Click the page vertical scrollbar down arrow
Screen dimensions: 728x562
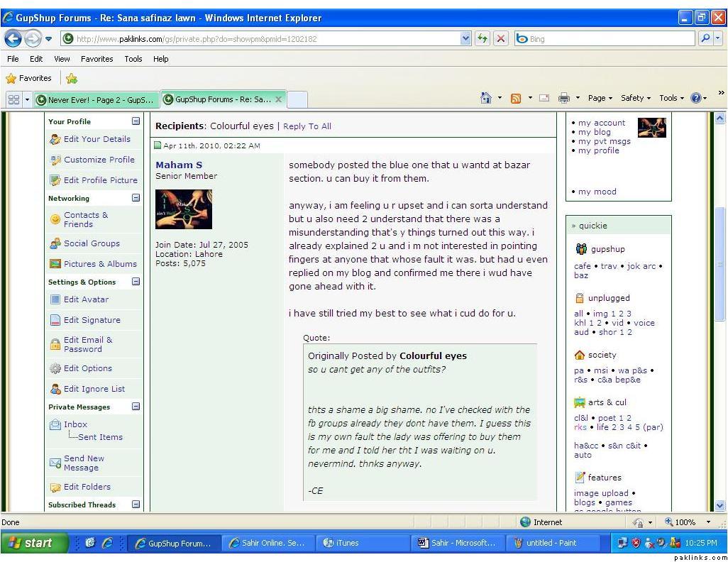click(720, 505)
